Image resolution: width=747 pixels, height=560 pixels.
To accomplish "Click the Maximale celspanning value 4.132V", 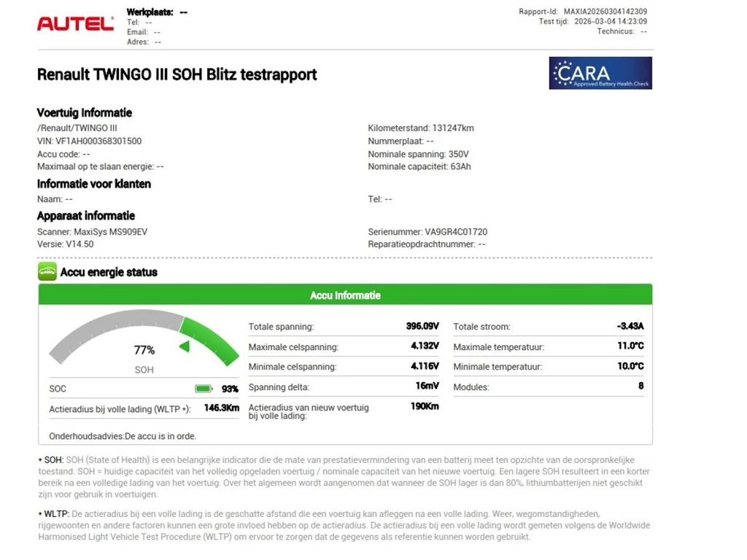I will [425, 346].
